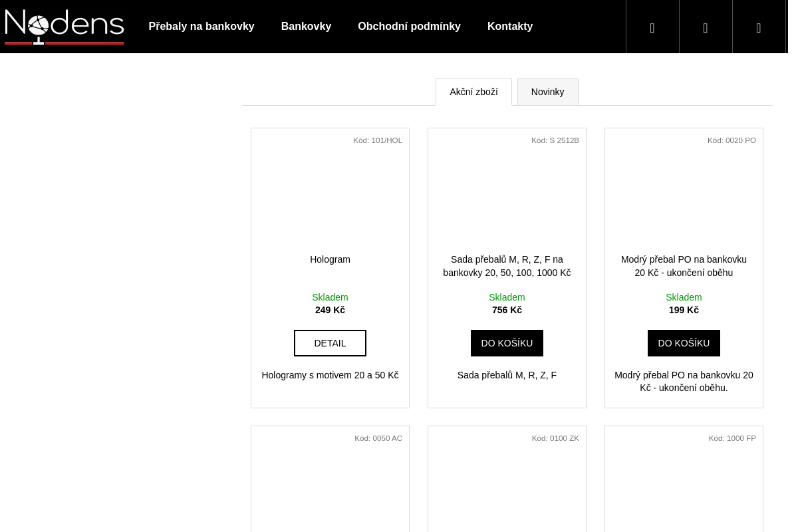Viewport: 798px width, 532px height.
Task: Add the 756 Kč Sada přebalů to cart
Action: [x=507, y=343]
